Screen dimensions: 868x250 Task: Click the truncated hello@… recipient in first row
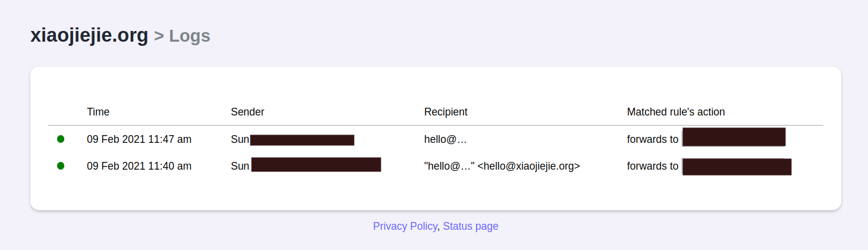coord(446,139)
